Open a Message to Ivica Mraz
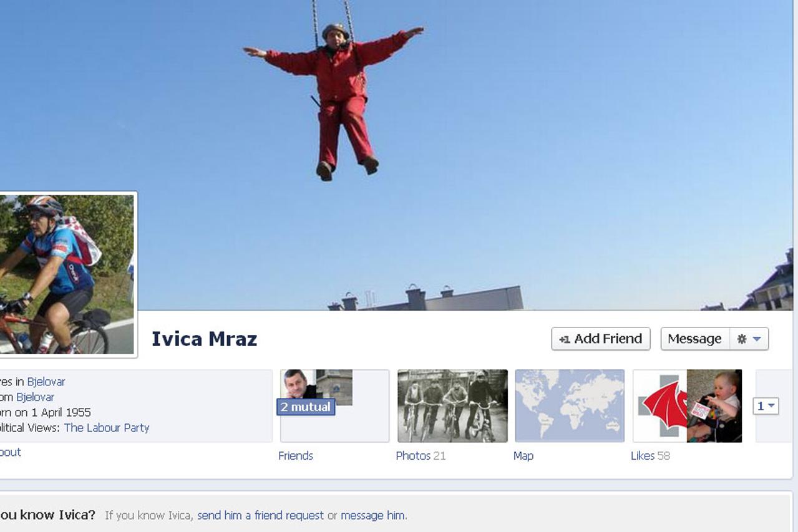798x532 pixels. coord(694,339)
